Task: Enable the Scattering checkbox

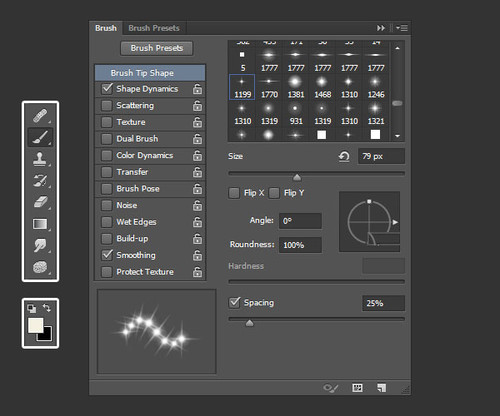Action: (x=107, y=106)
